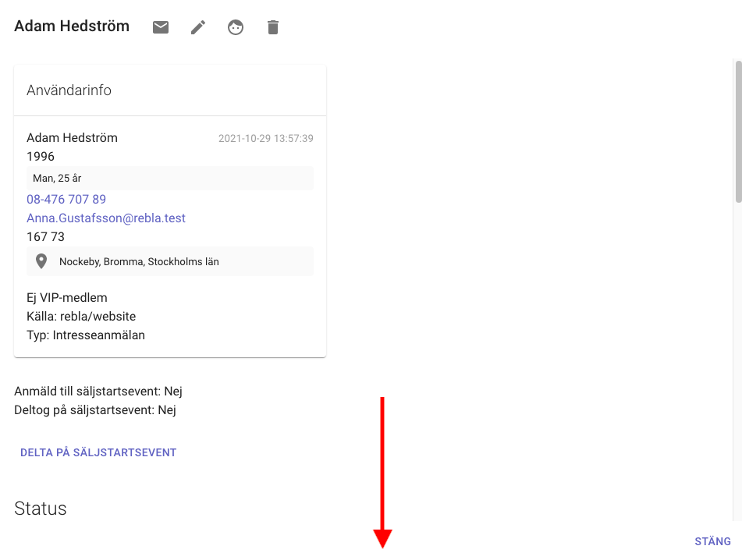Click the postal code 167 73
The width and height of the screenshot is (742, 560).
[45, 237]
